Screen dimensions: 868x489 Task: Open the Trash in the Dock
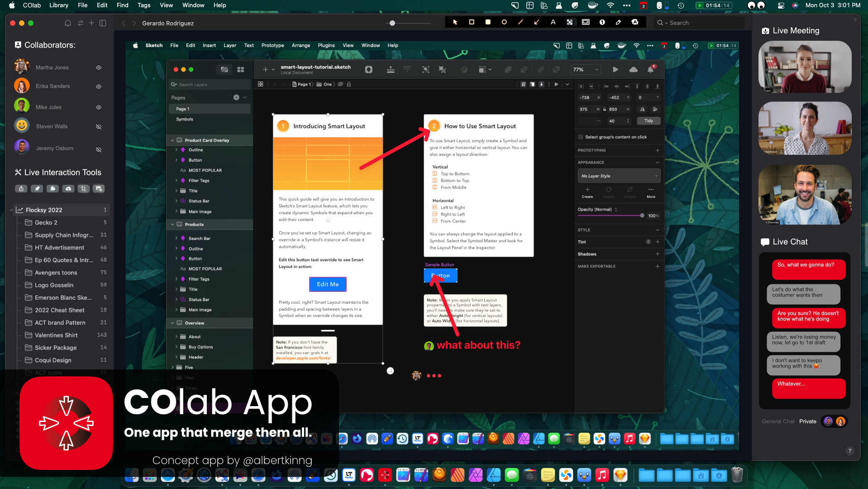pos(737,475)
